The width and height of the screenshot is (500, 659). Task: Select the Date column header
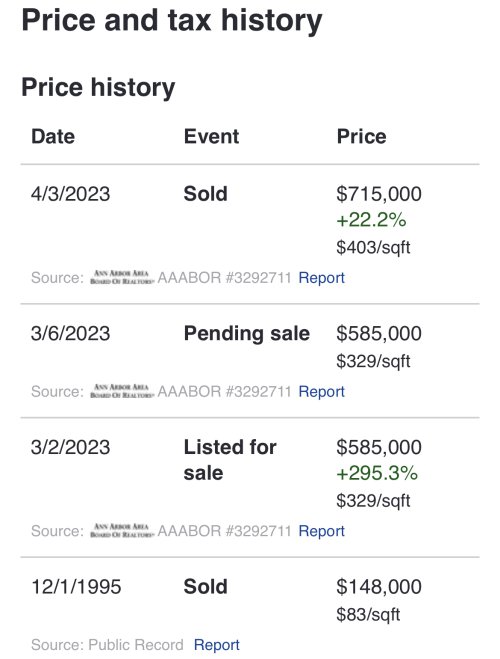coord(53,137)
